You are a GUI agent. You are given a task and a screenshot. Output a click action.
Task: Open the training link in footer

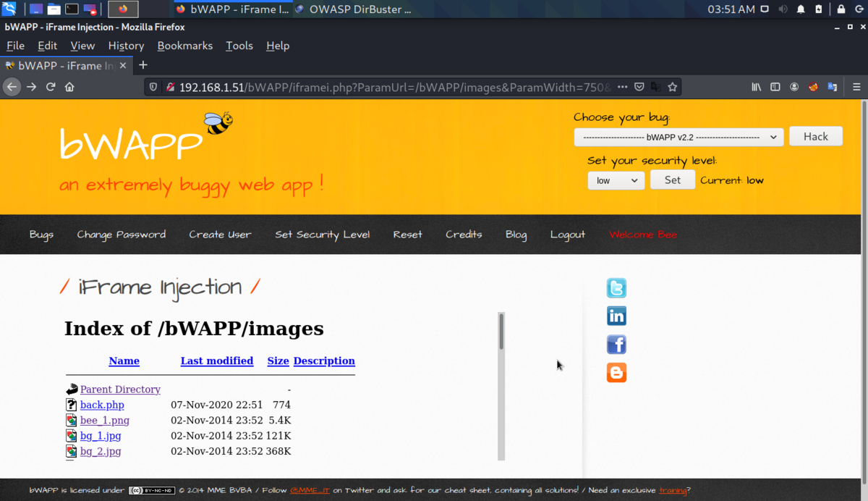coord(673,491)
